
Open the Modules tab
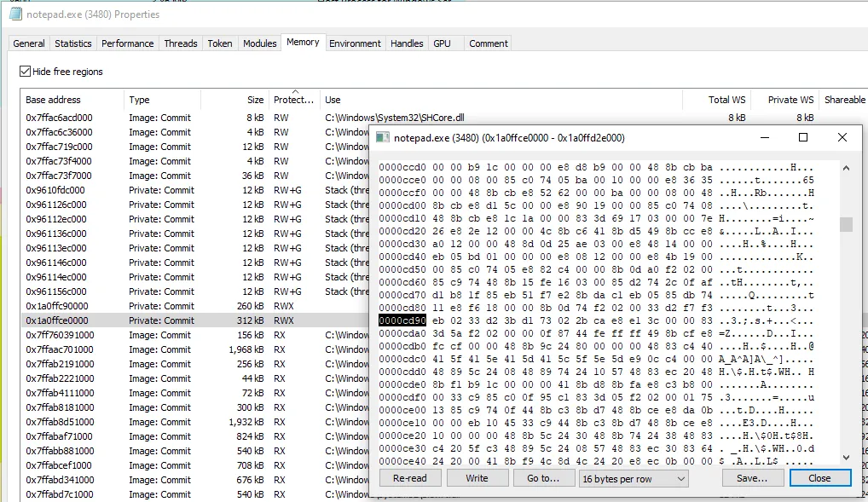click(259, 43)
